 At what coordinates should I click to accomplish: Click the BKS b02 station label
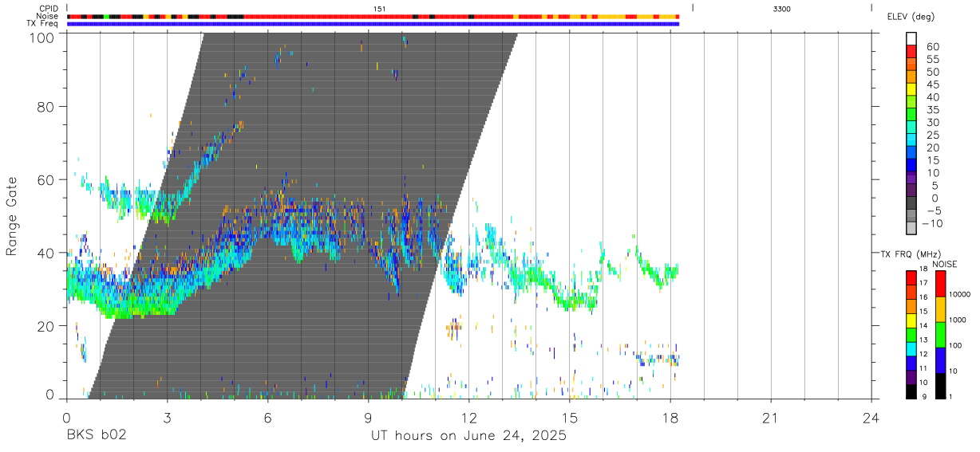pos(96,435)
